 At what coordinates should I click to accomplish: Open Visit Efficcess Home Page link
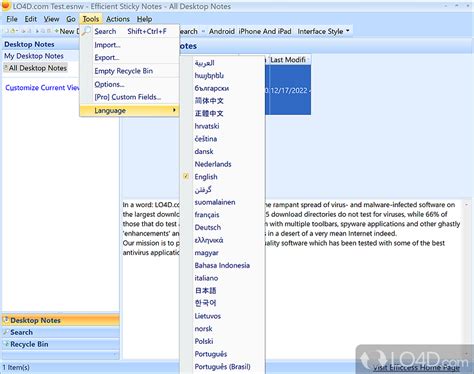point(416,367)
